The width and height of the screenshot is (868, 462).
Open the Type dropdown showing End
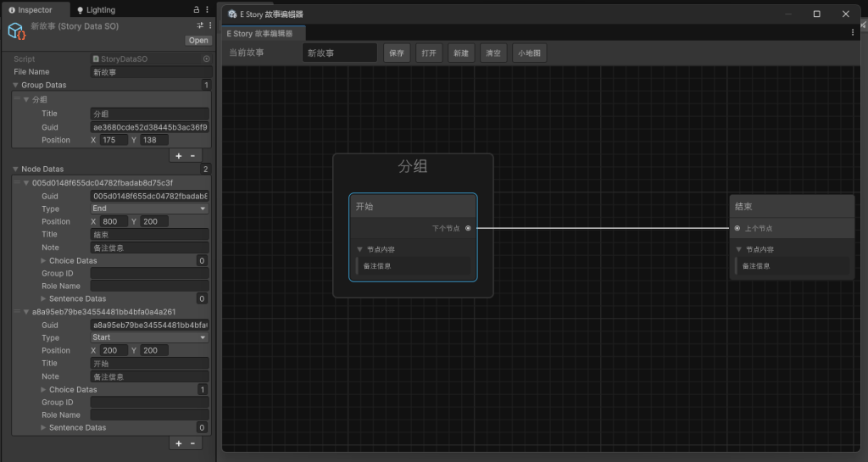click(149, 209)
